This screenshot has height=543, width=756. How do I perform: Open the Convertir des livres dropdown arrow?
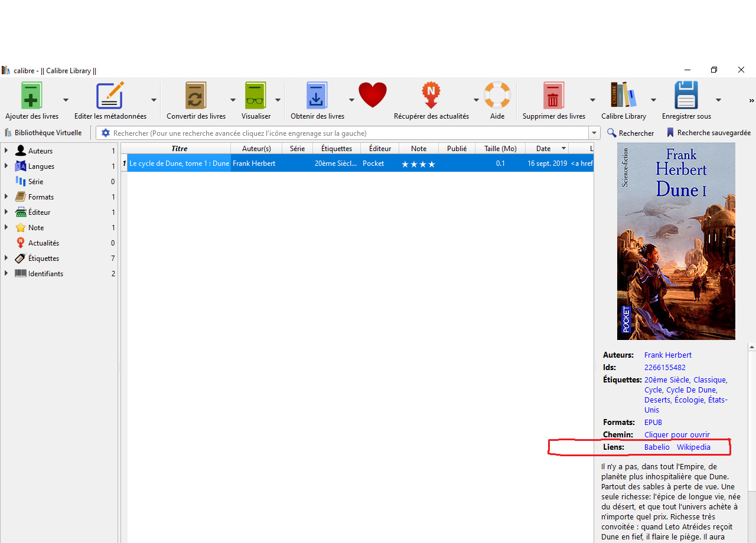(x=233, y=100)
